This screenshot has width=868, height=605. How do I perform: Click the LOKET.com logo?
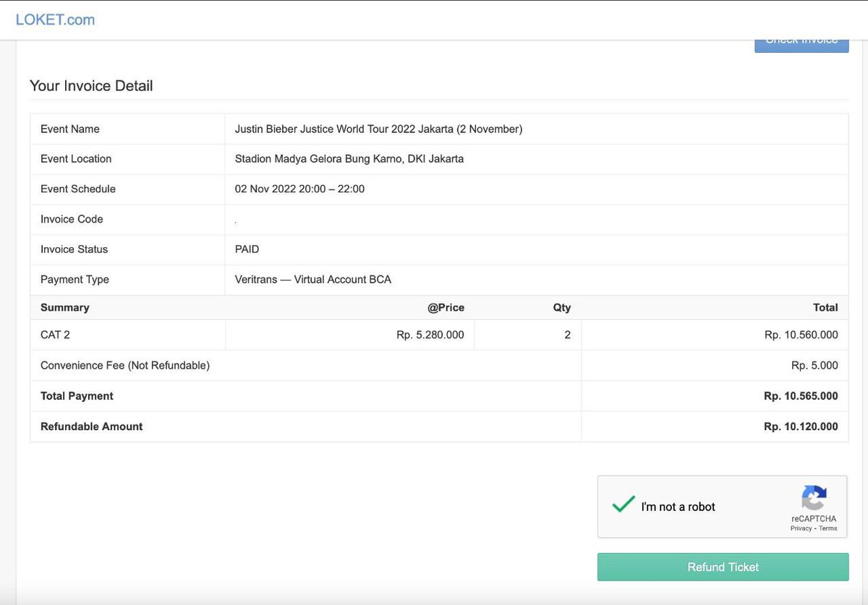[x=55, y=20]
